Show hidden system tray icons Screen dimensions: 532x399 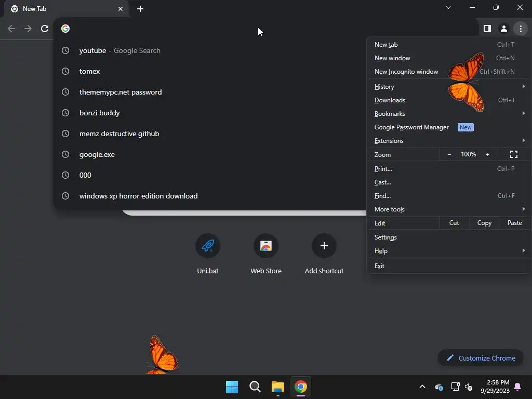pyautogui.click(x=422, y=387)
